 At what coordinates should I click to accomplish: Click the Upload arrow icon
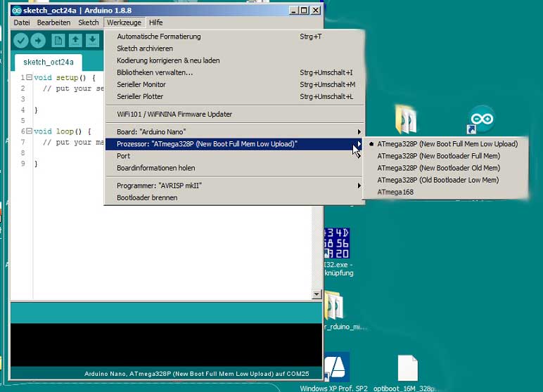[x=38, y=41]
